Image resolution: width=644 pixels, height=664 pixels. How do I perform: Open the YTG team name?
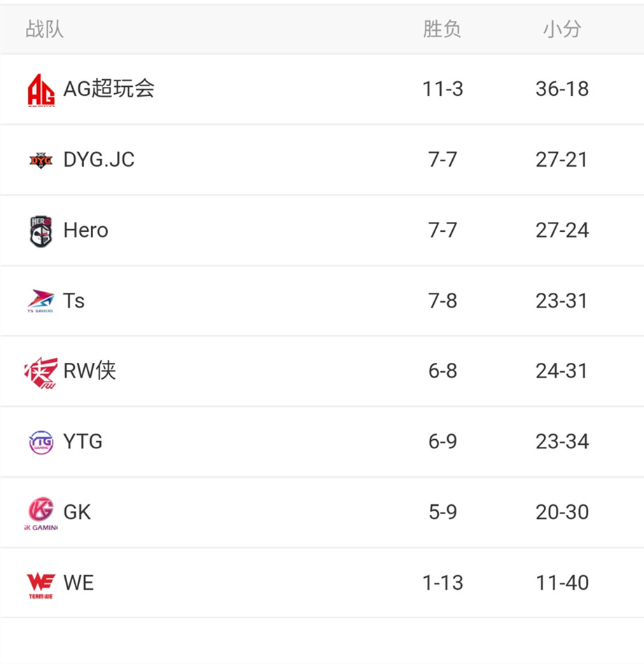83,442
